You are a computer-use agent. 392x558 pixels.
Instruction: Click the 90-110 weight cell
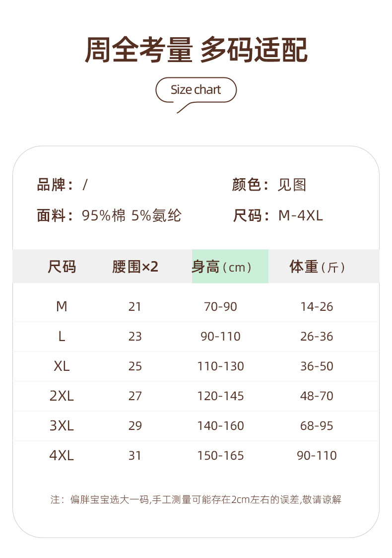point(317,456)
